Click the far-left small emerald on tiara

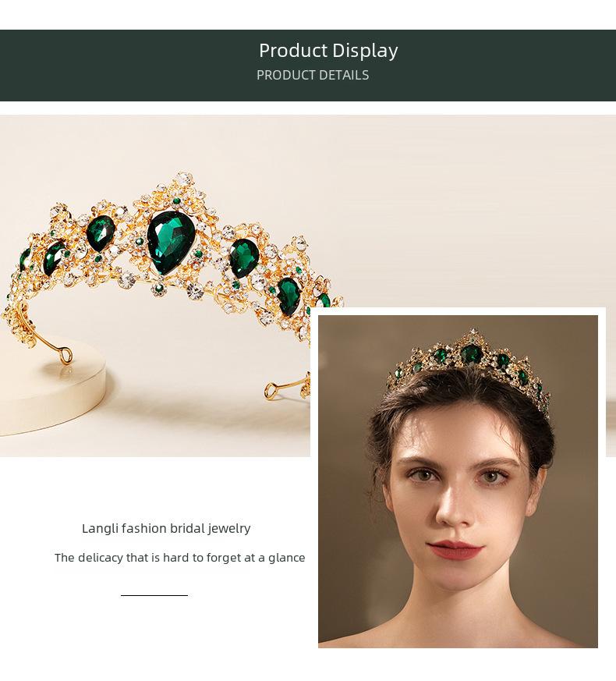click(x=24, y=259)
